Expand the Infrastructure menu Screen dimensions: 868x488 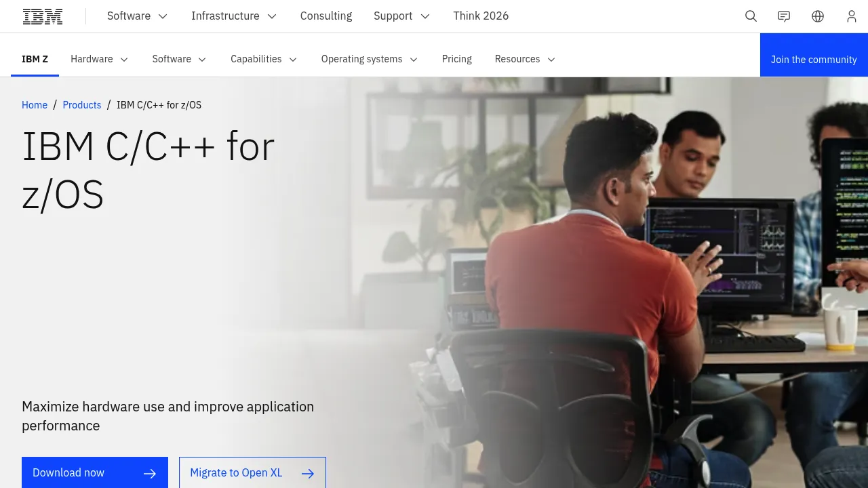[x=234, y=16]
